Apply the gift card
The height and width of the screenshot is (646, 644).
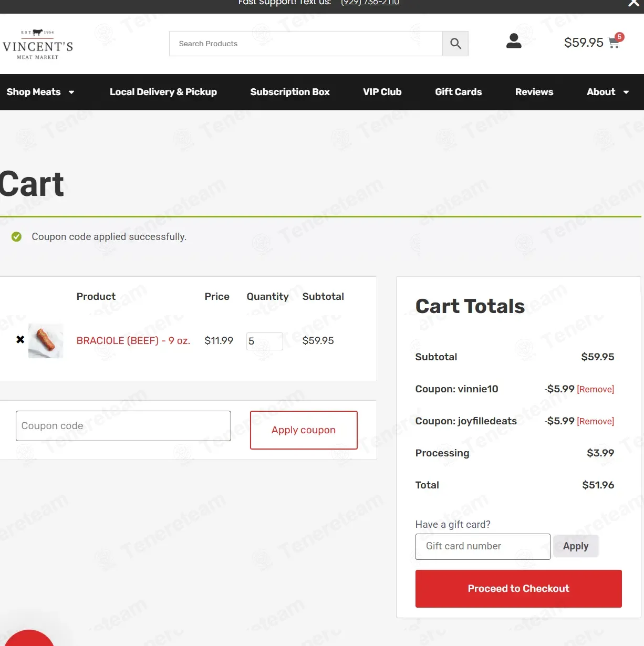576,546
